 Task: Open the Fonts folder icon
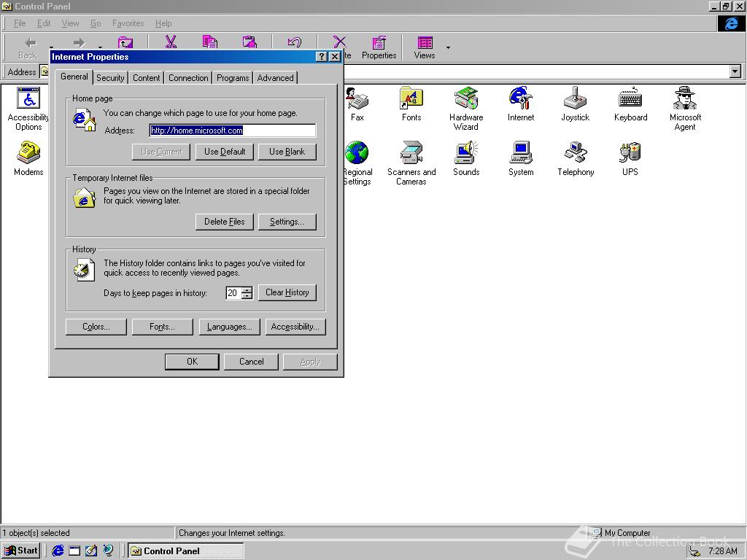click(411, 104)
